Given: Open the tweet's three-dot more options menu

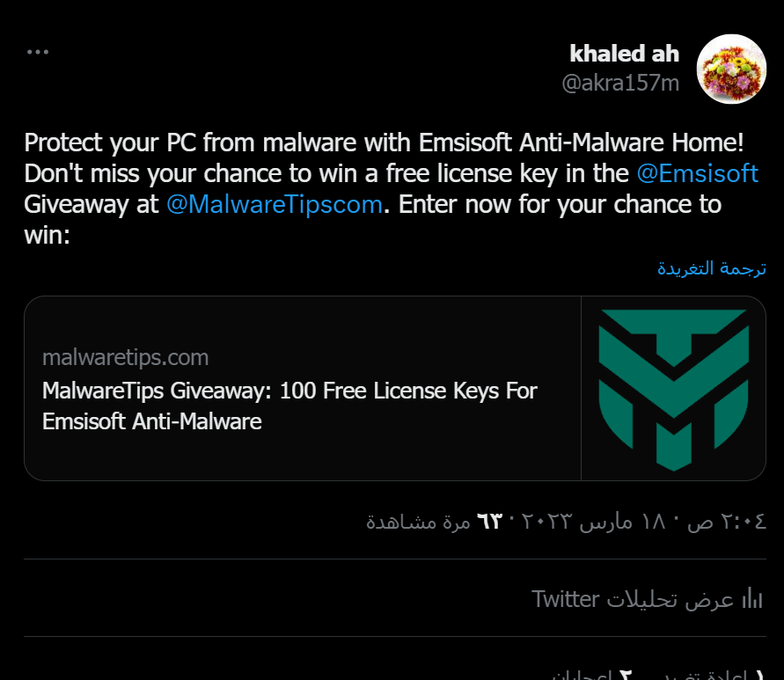Looking at the screenshot, I should pyautogui.click(x=38, y=52).
